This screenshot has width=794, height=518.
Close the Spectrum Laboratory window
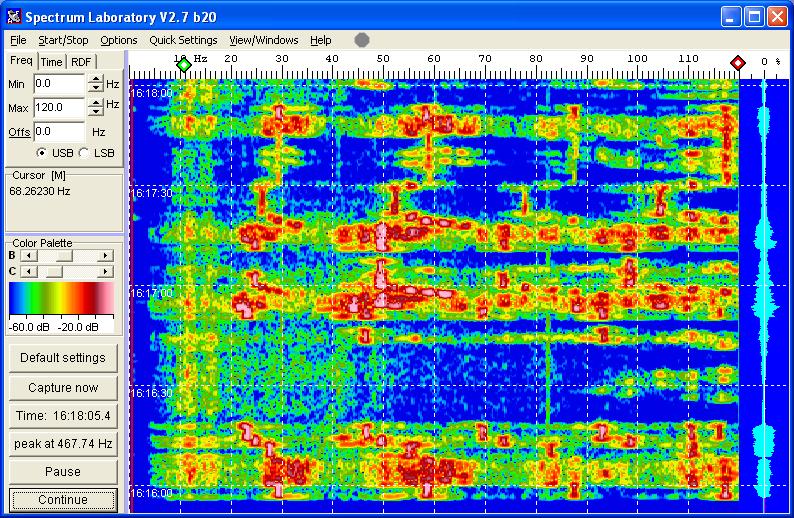pyautogui.click(x=777, y=17)
